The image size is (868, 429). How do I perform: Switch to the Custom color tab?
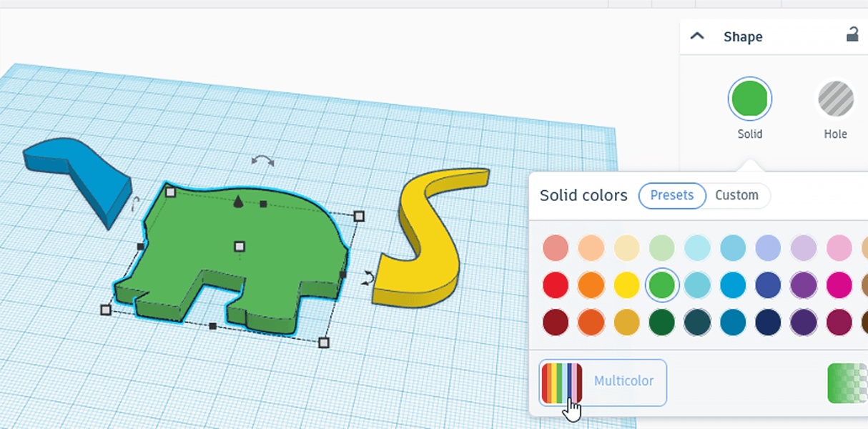736,195
